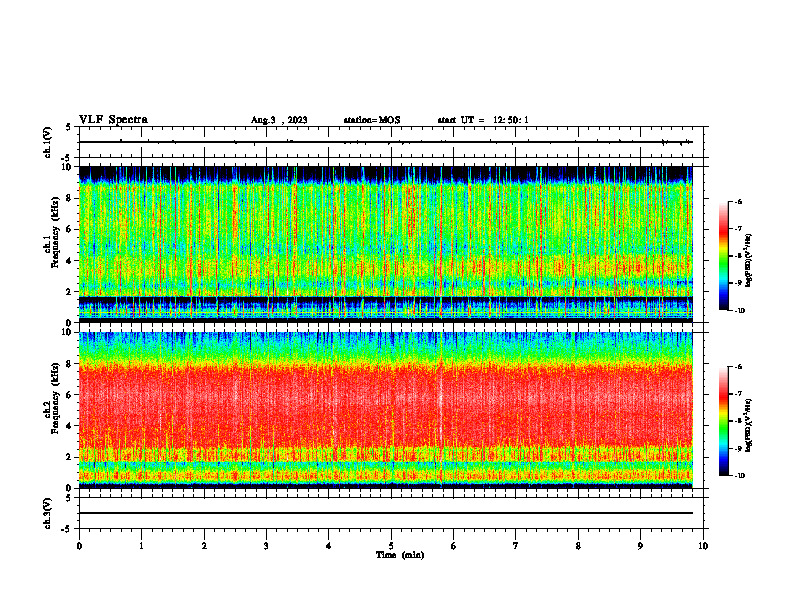The width and height of the screenshot is (792, 612).
Task: Click the ch.2 frequency tick "10"
Action: pos(66,332)
